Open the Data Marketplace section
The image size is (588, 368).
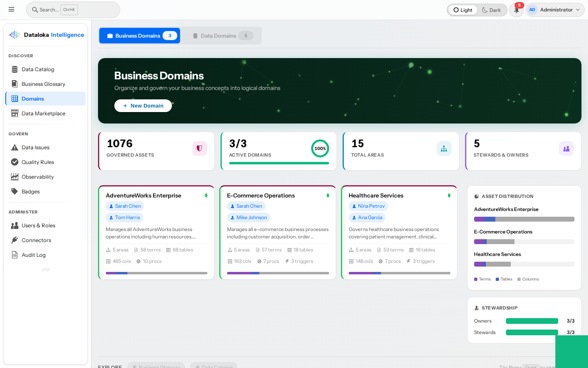(x=42, y=113)
